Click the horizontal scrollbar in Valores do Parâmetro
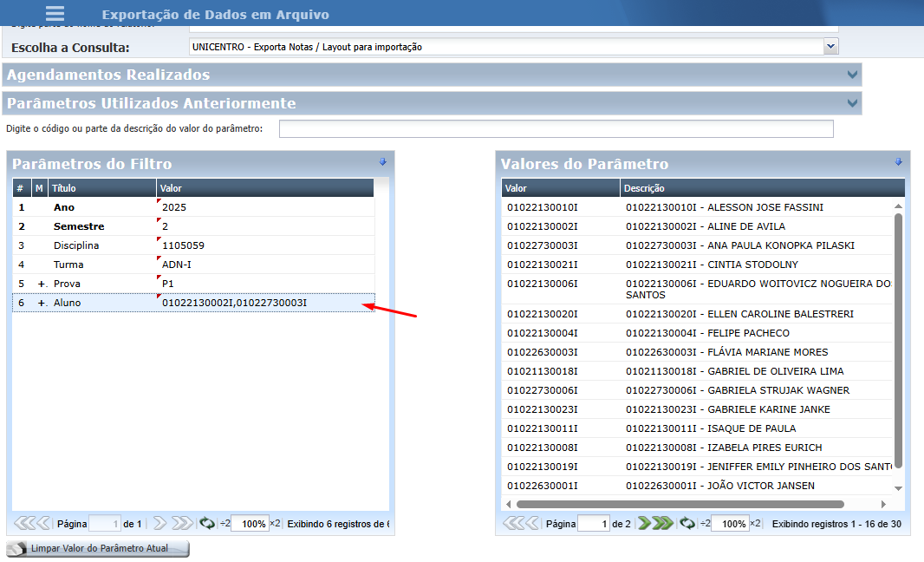This screenshot has width=924, height=562. click(x=680, y=504)
